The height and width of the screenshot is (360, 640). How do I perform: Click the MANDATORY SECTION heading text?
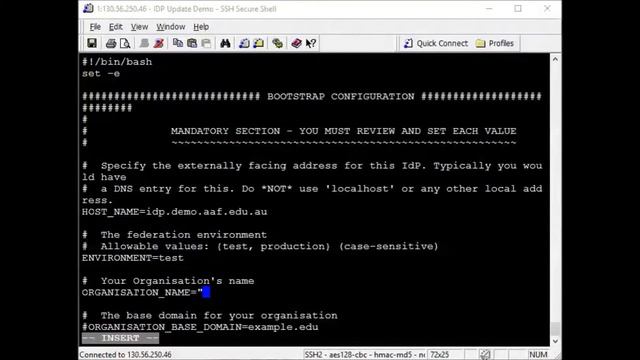pos(344,131)
